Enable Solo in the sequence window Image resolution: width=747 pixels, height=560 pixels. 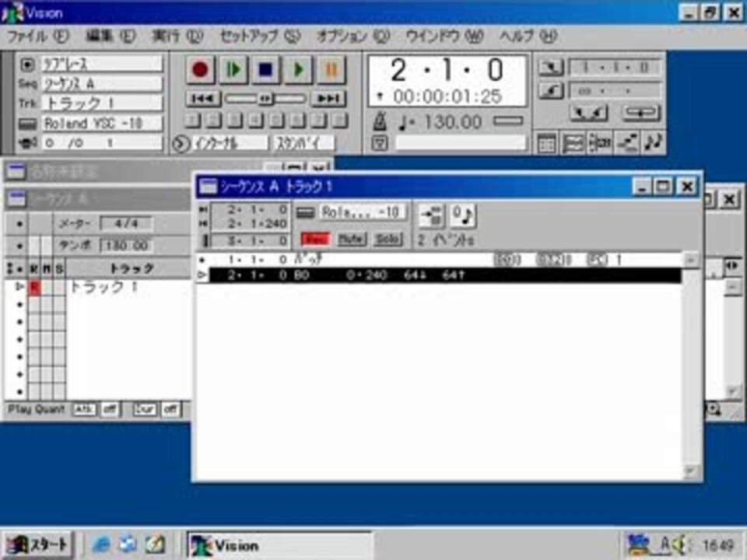[x=387, y=240]
